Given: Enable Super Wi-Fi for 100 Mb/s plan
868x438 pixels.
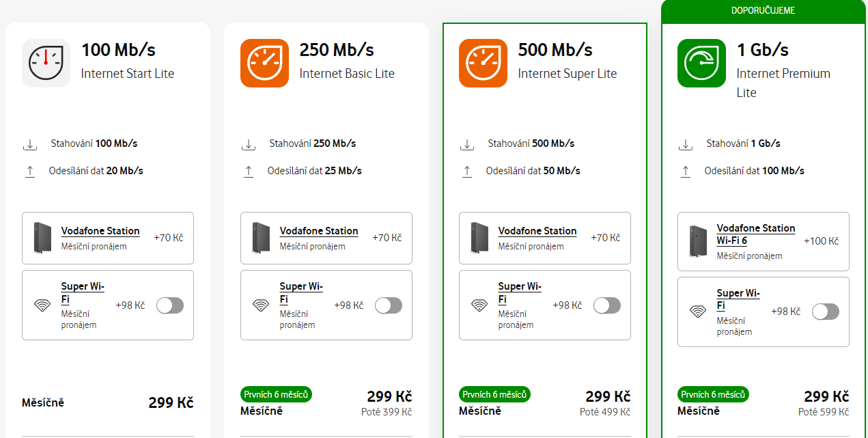Looking at the screenshot, I should pyautogui.click(x=170, y=305).
